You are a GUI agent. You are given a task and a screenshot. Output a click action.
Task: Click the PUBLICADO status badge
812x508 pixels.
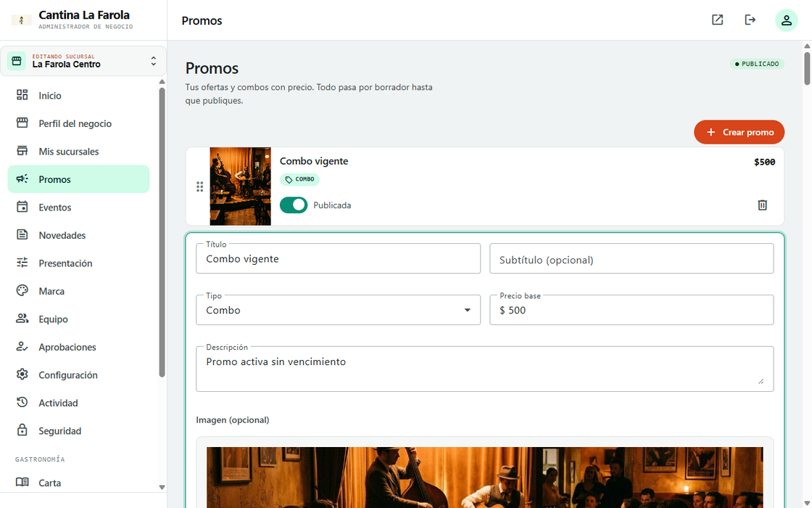757,64
